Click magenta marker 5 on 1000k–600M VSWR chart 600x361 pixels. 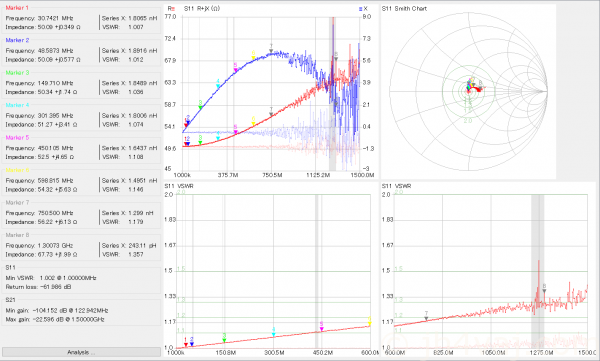[321, 327]
